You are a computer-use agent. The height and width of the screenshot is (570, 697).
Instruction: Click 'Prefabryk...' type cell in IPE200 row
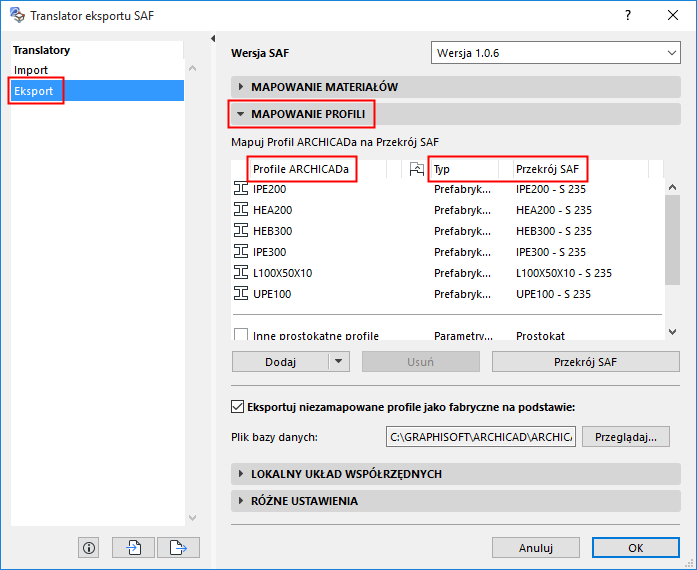point(462,189)
